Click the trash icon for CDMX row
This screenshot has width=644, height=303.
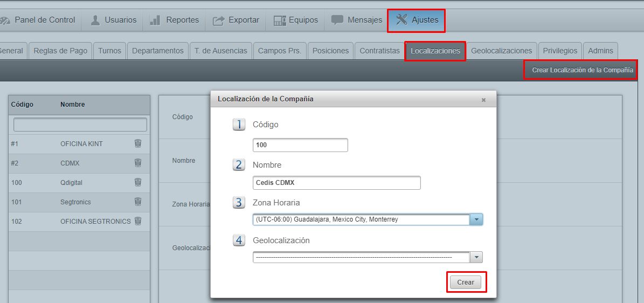tap(138, 163)
